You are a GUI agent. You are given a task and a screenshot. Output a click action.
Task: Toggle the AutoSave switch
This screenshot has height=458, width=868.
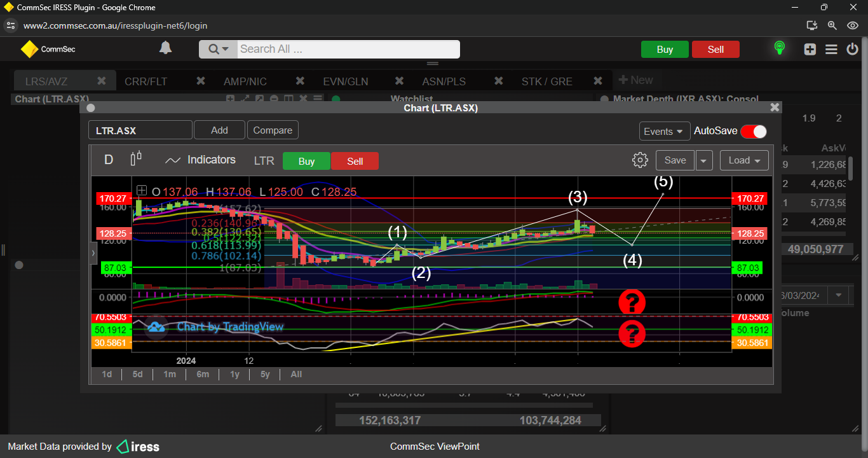(x=754, y=131)
